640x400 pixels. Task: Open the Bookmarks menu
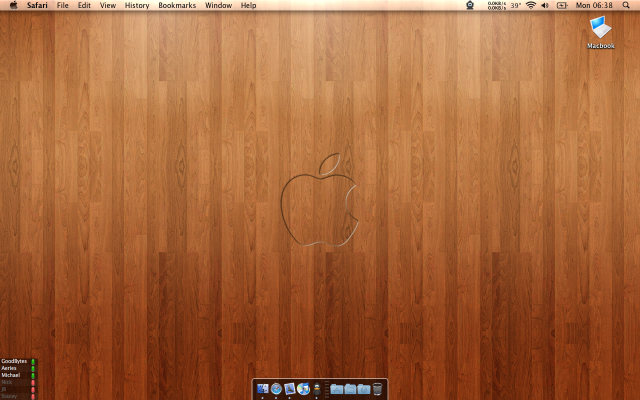tap(177, 5)
